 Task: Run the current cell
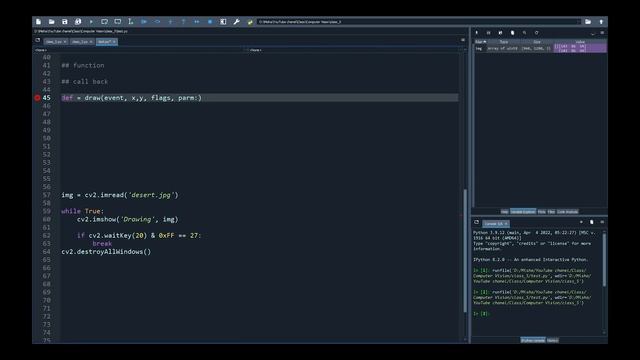[104, 22]
